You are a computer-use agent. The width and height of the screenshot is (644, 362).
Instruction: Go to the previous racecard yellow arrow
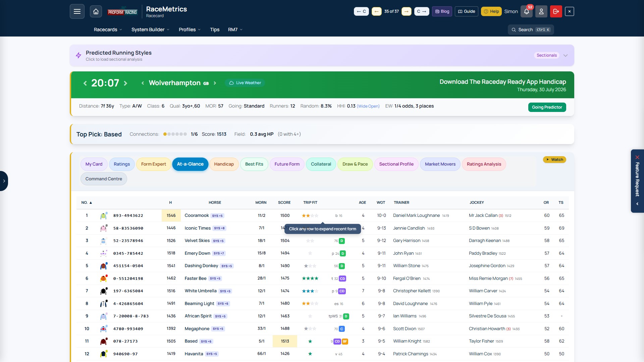[376, 11]
